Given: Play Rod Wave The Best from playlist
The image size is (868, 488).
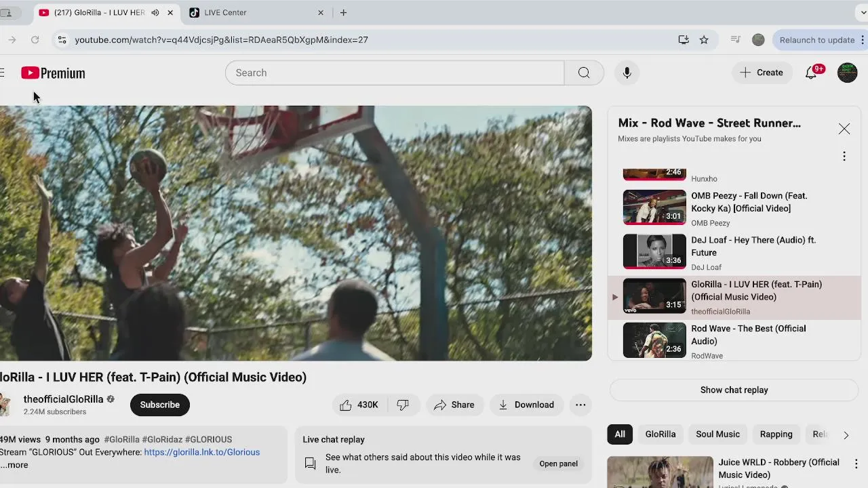Looking at the screenshot, I should [x=734, y=341].
